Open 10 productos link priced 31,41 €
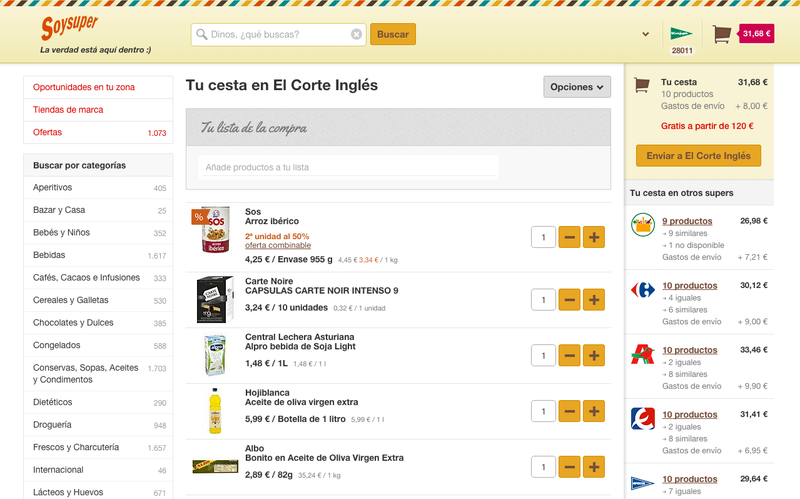The image size is (800, 499). click(690, 415)
